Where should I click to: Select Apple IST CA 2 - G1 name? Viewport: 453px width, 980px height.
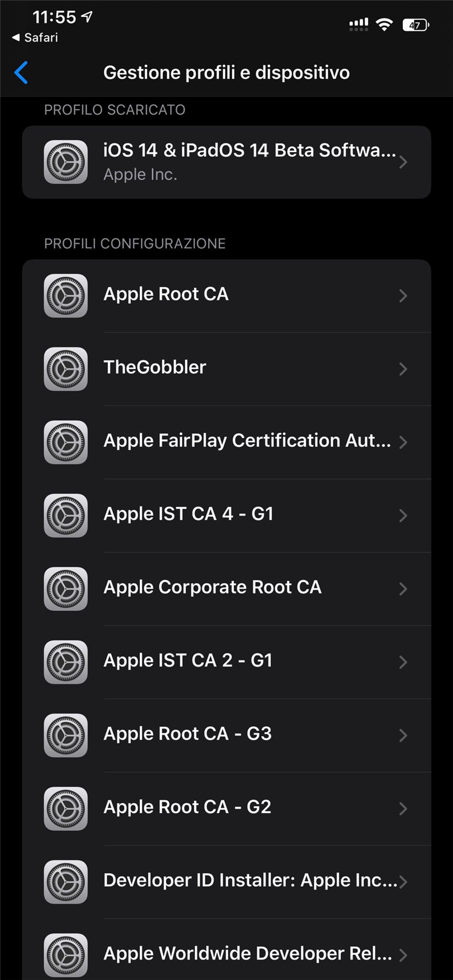(x=188, y=660)
